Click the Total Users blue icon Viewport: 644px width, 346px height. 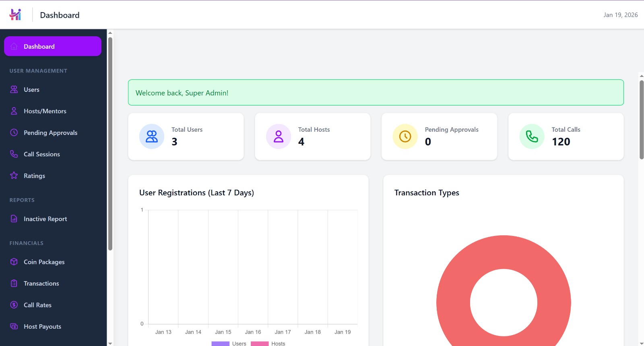tap(152, 137)
